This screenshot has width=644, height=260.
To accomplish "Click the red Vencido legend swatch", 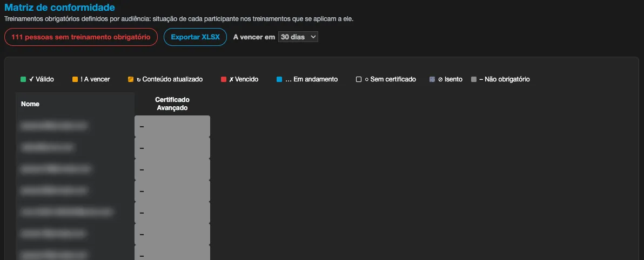I will [224, 79].
